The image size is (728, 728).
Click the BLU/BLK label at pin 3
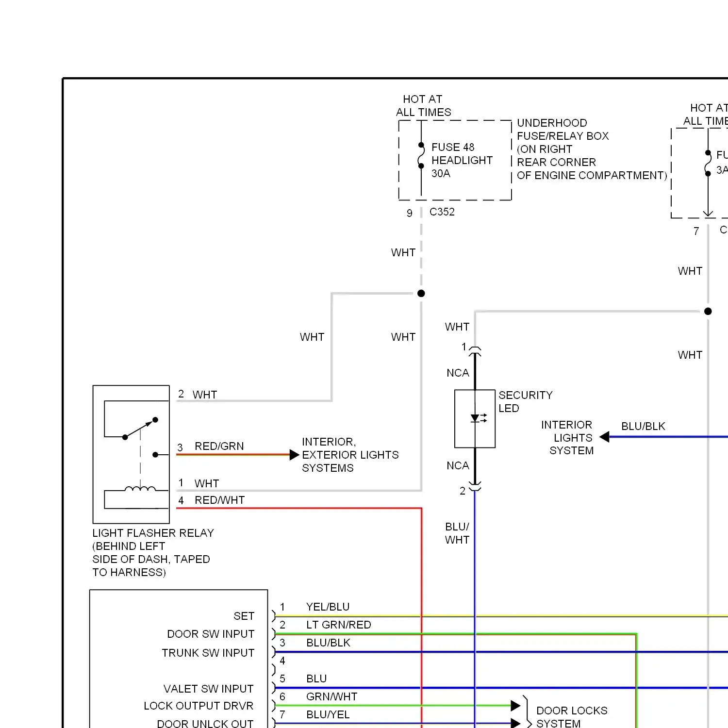pyautogui.click(x=328, y=643)
